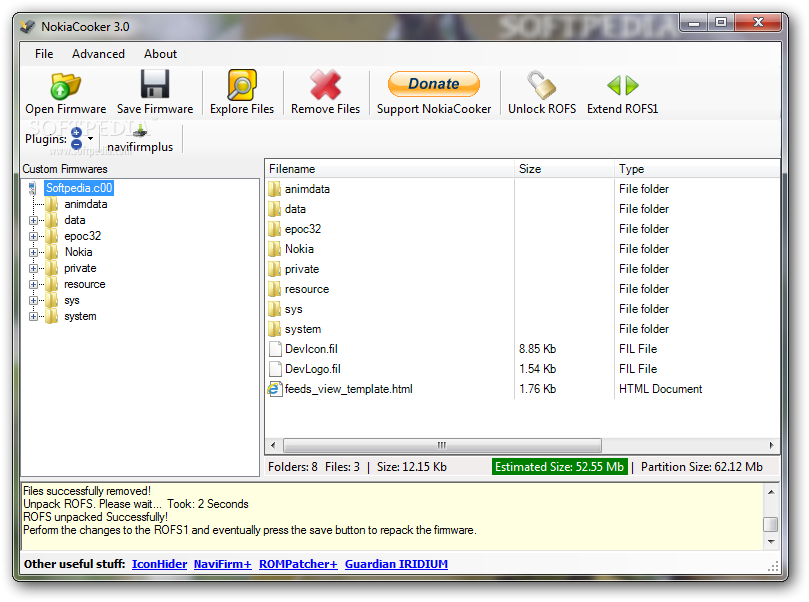The image size is (809, 602).
Task: Sort by the Size column header
Action: click(564, 169)
